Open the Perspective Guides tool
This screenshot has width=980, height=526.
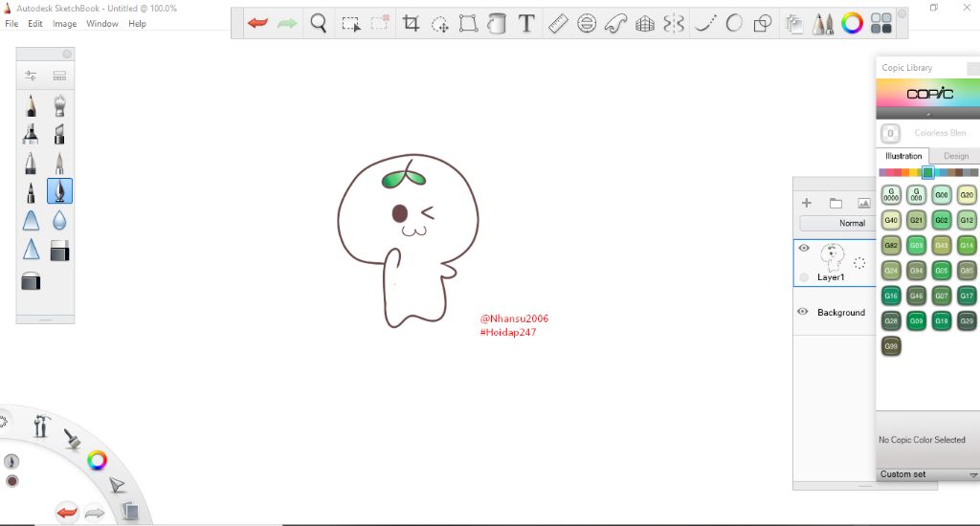(x=644, y=24)
